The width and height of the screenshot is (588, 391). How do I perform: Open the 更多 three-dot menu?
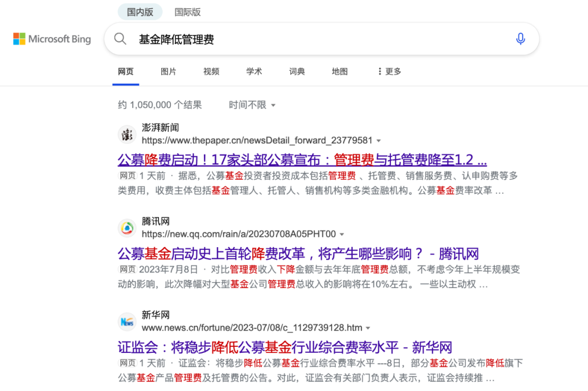coord(389,71)
